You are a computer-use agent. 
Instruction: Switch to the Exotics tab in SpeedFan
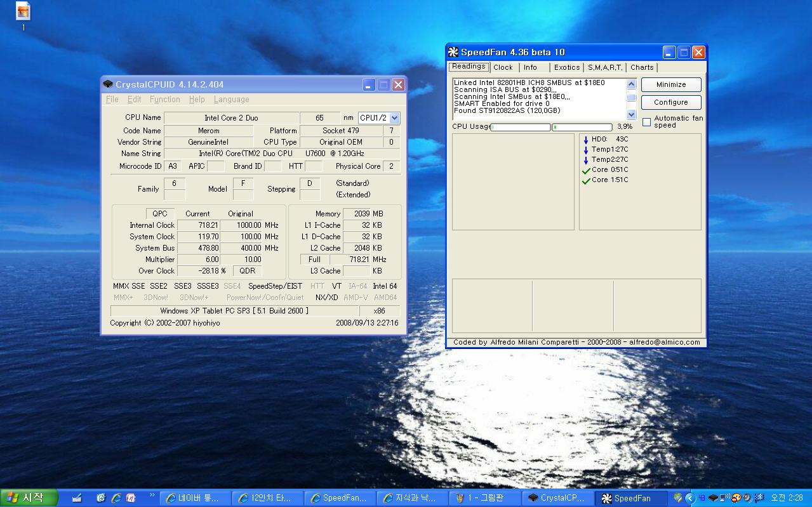(567, 67)
